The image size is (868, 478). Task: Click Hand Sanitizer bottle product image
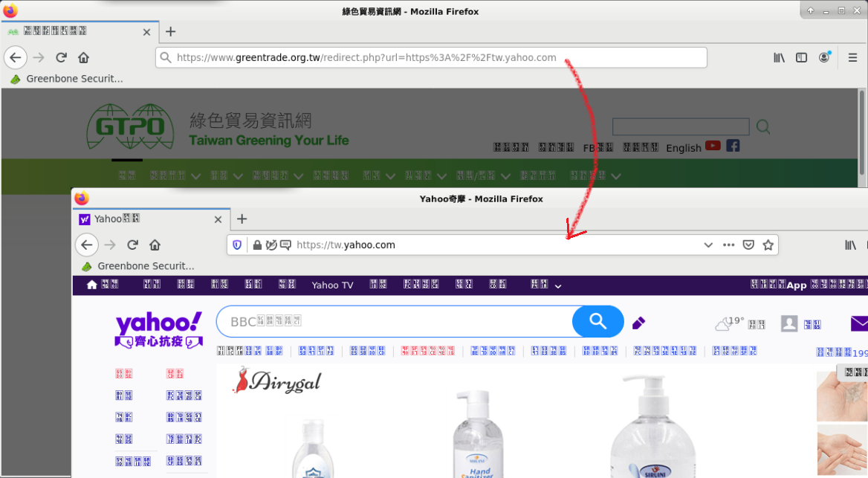pyautogui.click(x=477, y=433)
